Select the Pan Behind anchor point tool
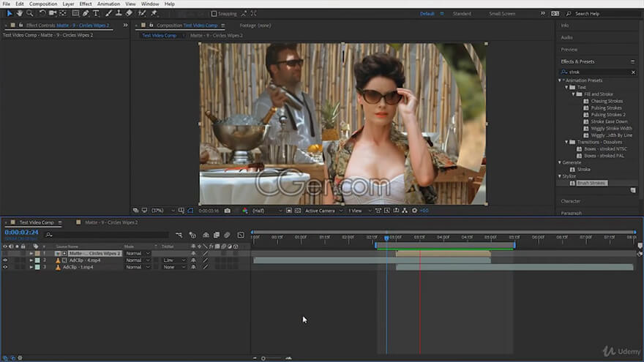Image resolution: width=644 pixels, height=362 pixels. [x=63, y=14]
